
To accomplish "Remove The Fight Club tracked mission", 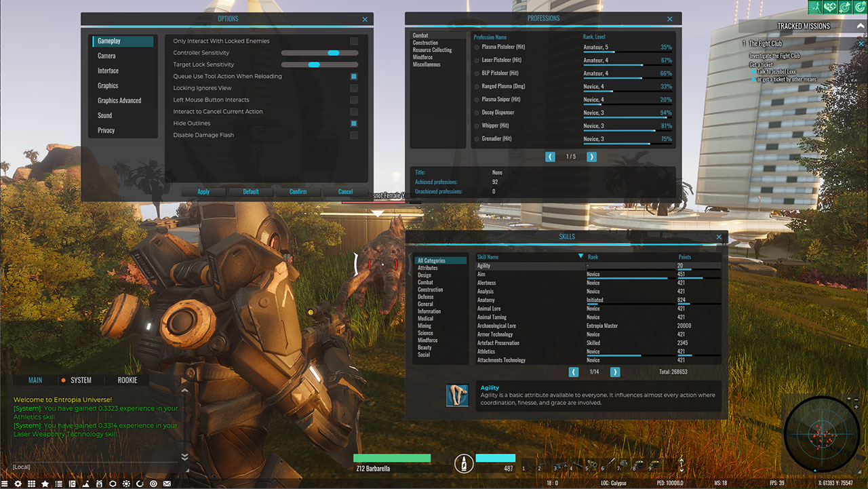I will click(861, 43).
